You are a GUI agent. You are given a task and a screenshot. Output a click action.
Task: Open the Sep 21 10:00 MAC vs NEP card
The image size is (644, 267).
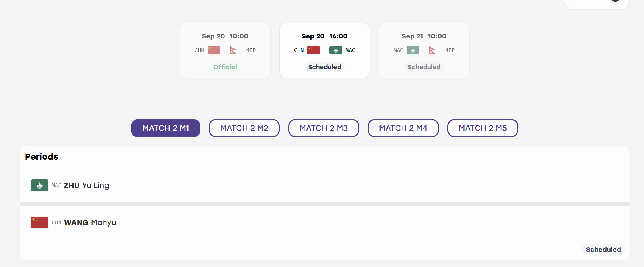(x=424, y=51)
